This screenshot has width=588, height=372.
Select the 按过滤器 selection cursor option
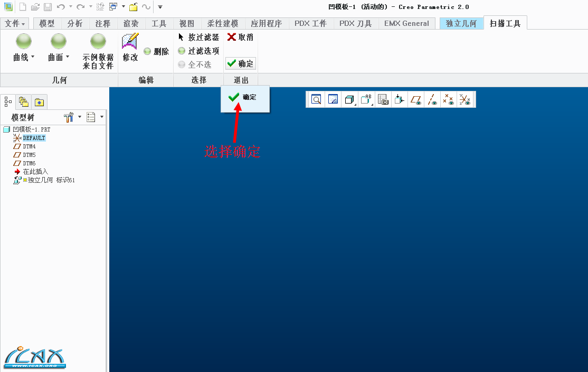(199, 37)
